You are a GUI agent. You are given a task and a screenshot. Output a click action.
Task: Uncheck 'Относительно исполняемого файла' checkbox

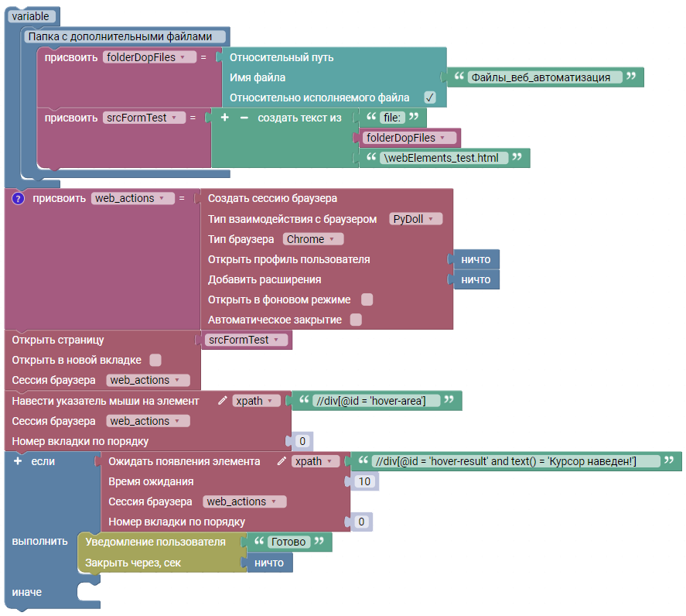(430, 98)
